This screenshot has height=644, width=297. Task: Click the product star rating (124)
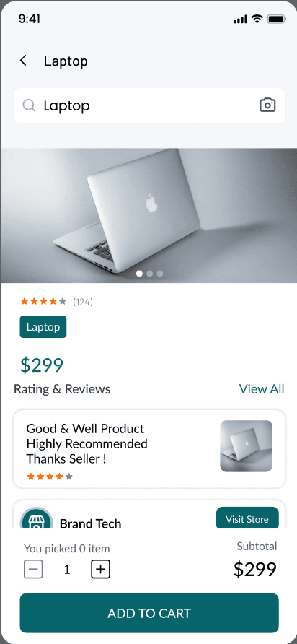coord(57,302)
